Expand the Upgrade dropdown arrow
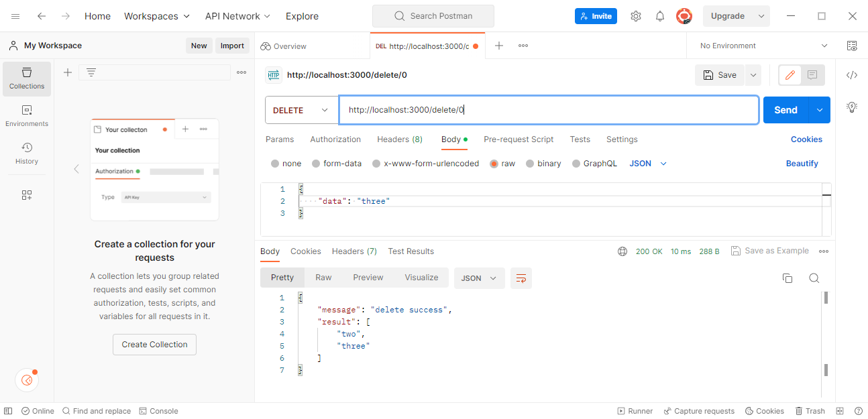 (761, 16)
